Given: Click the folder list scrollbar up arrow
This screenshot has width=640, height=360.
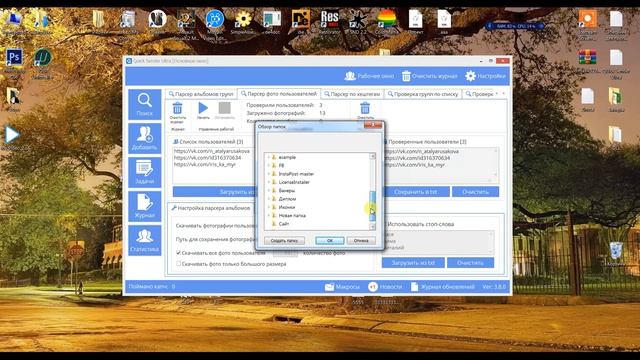Looking at the screenshot, I should (x=372, y=156).
